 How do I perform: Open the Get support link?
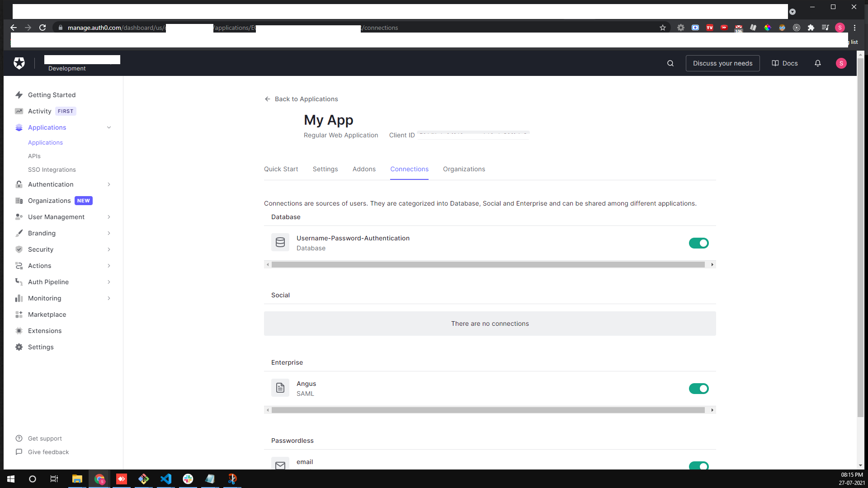coord(45,438)
